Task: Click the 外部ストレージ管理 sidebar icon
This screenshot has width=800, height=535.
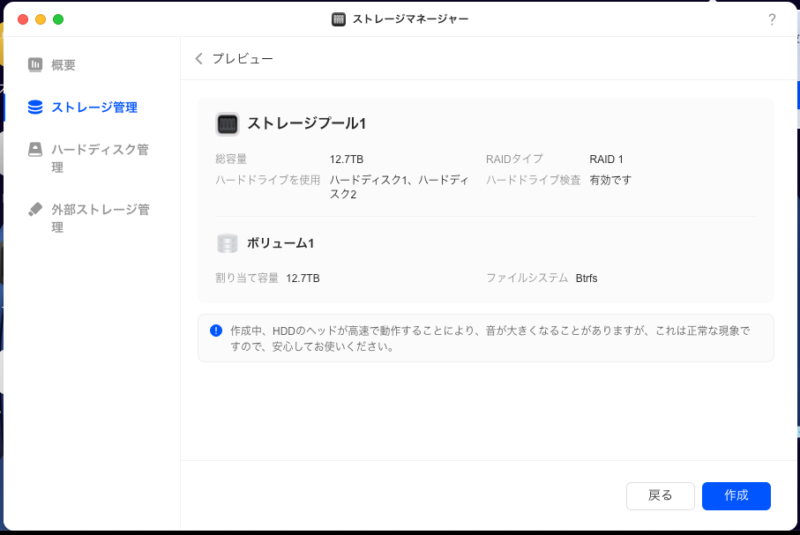Action: (35, 210)
